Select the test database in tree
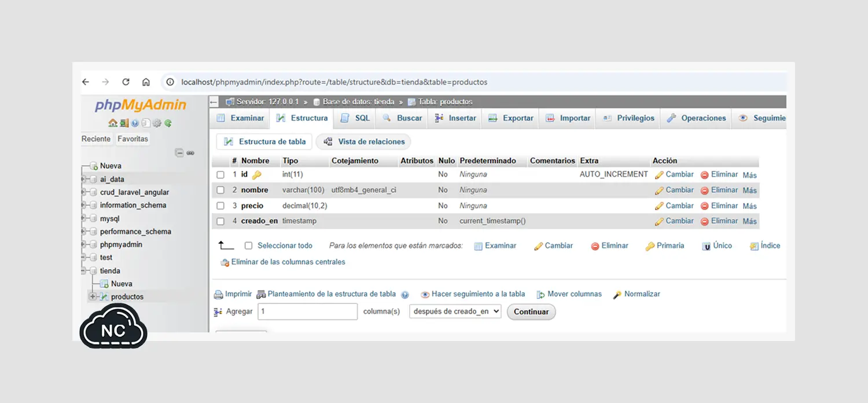 pos(106,258)
